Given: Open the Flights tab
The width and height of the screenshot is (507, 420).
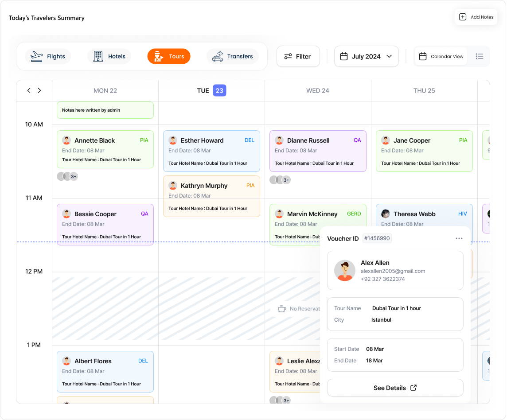Looking at the screenshot, I should coord(48,56).
